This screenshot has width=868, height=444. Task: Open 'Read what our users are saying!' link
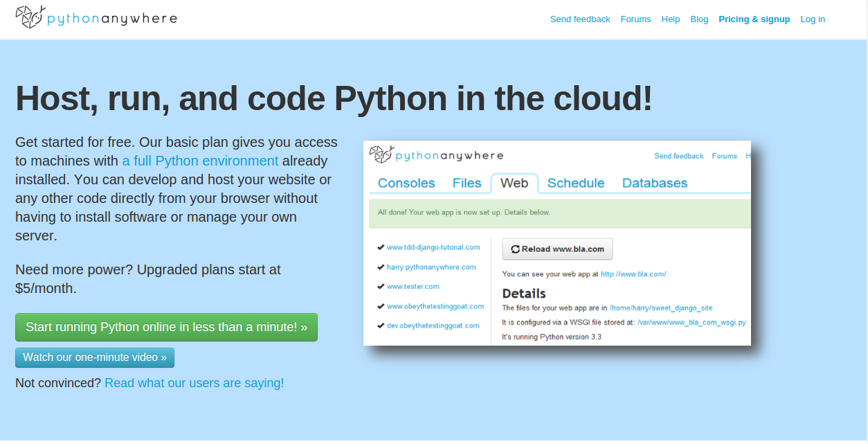tap(195, 383)
